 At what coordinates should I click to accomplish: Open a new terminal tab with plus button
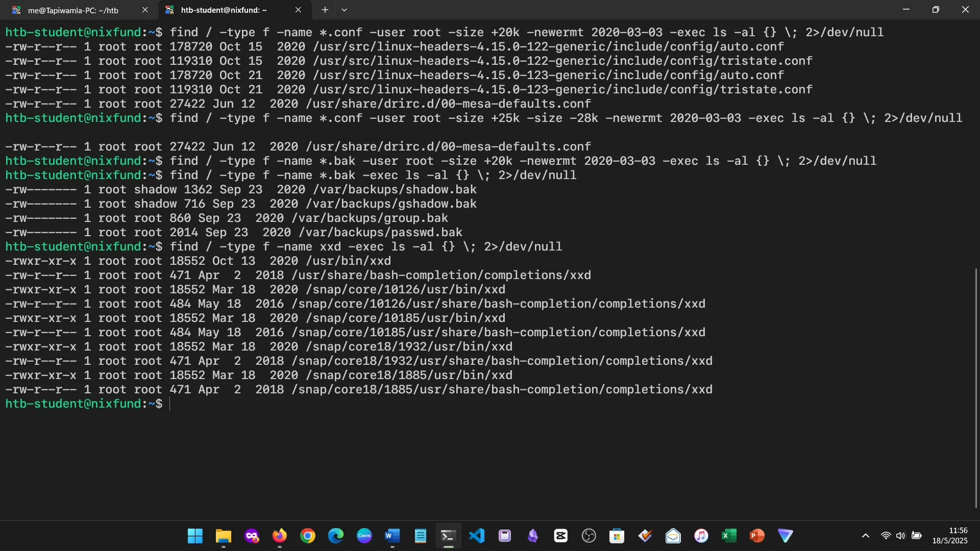(325, 10)
